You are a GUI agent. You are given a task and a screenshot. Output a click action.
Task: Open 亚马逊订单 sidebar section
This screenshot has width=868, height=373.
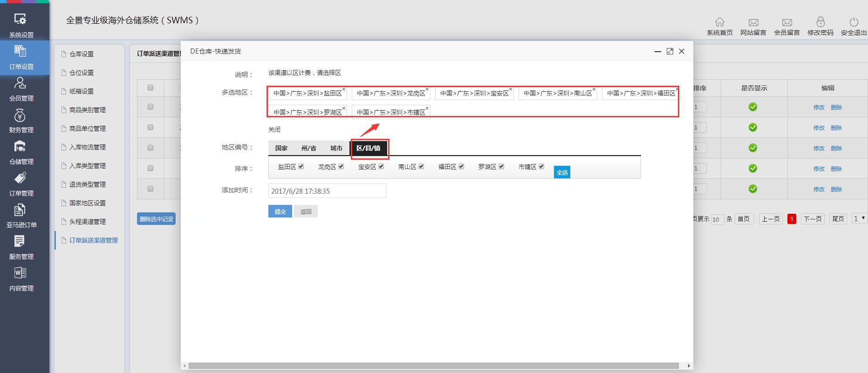click(21, 216)
